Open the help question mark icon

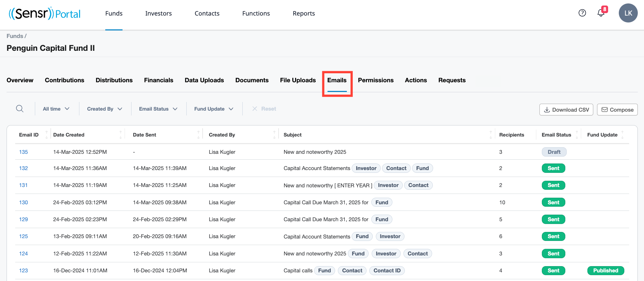coord(582,13)
